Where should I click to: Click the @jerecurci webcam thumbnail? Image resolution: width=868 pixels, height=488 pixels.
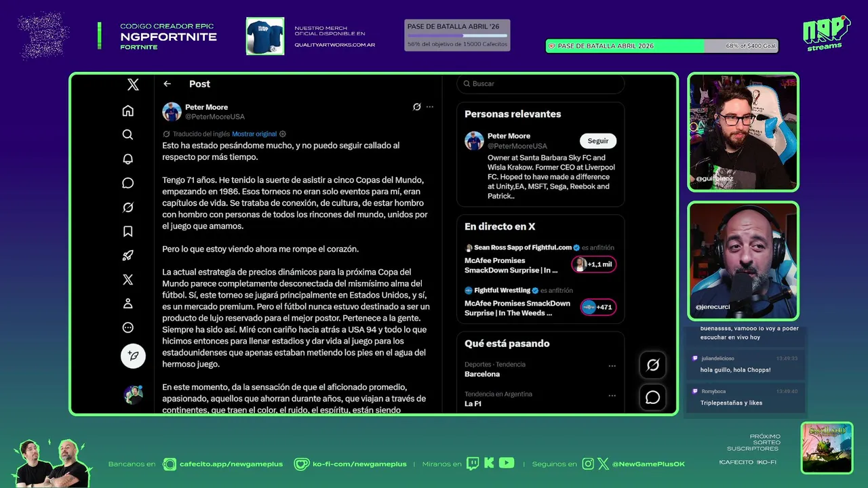pos(743,261)
